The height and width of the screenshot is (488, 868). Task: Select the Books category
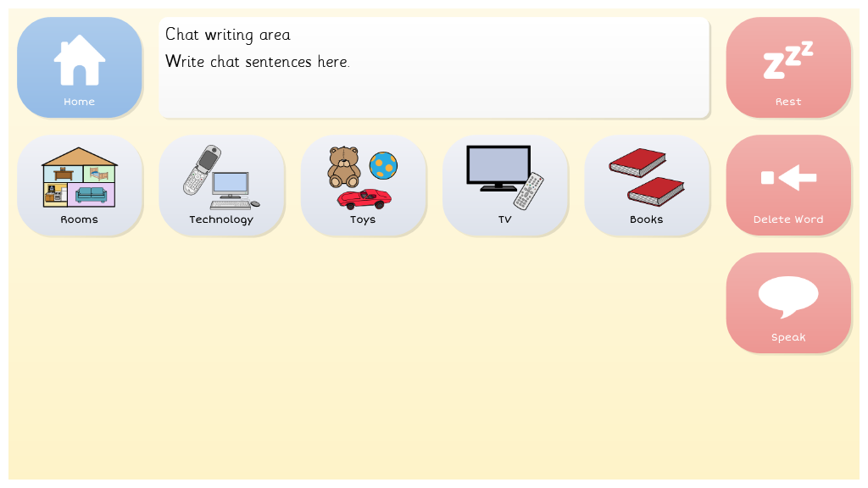647,186
